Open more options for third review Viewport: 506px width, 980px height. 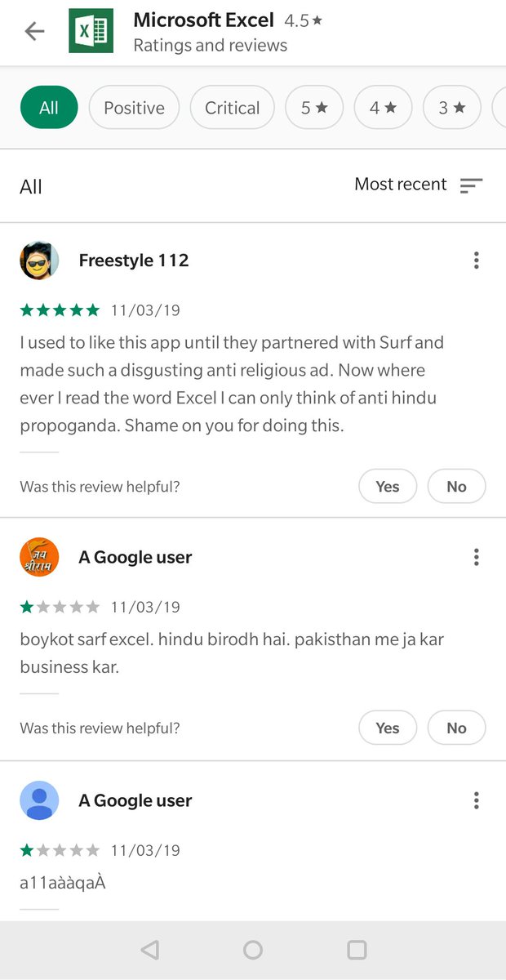476,800
